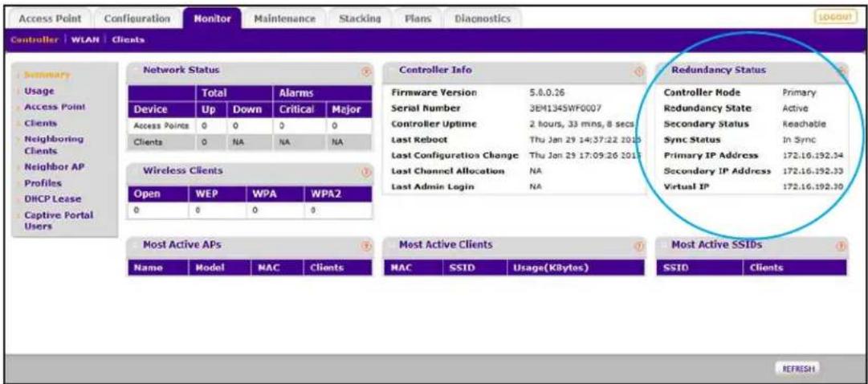Click the In Sync status value
Screen dimensions: 868x384
coord(799,140)
